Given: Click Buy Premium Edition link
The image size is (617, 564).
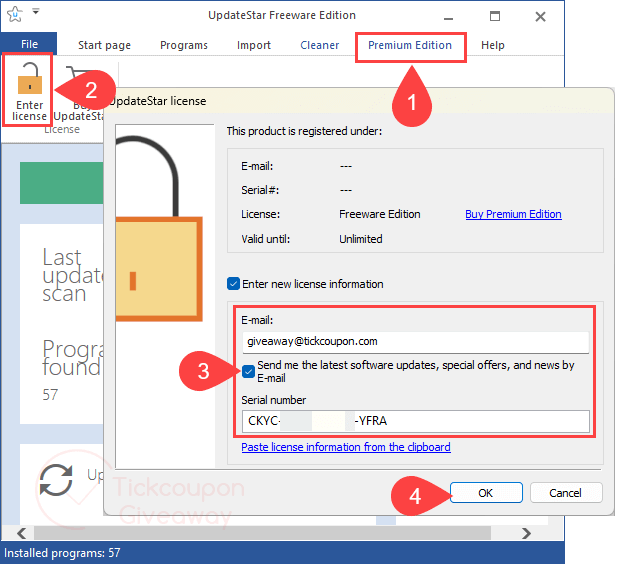Looking at the screenshot, I should point(513,214).
